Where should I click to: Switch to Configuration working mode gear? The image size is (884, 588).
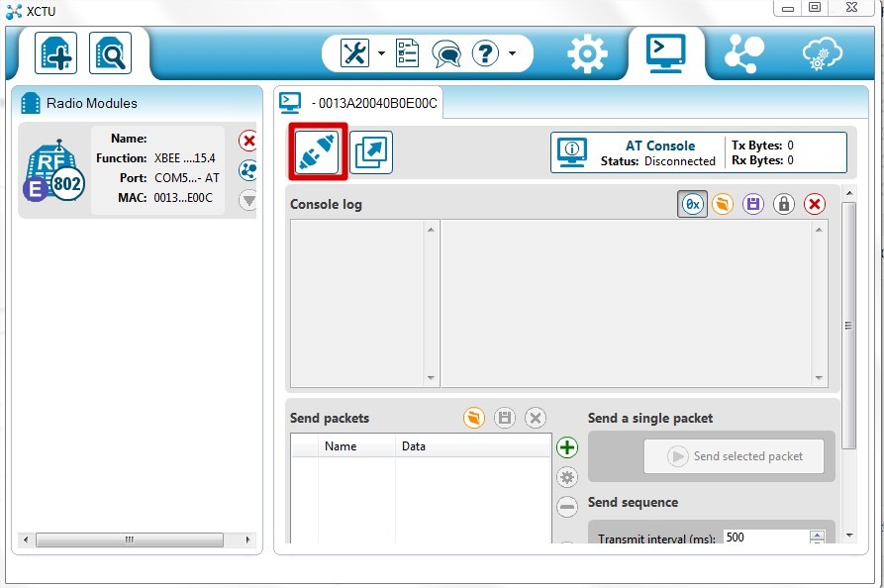point(587,54)
